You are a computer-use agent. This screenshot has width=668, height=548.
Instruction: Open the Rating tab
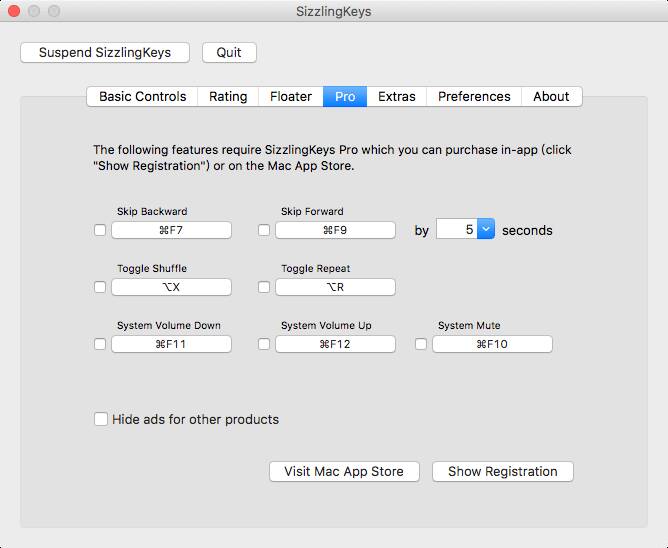(228, 96)
